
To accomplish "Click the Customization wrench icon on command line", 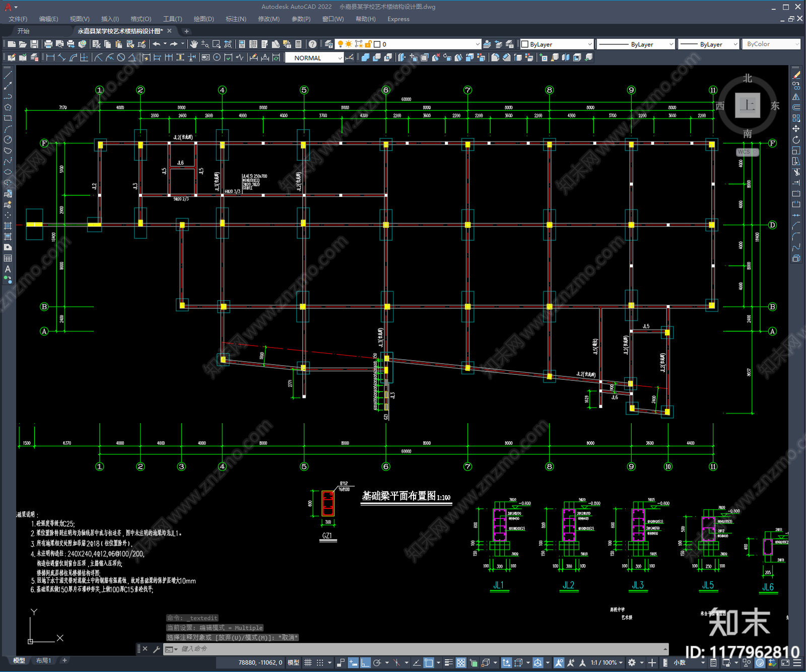I will coord(156,649).
